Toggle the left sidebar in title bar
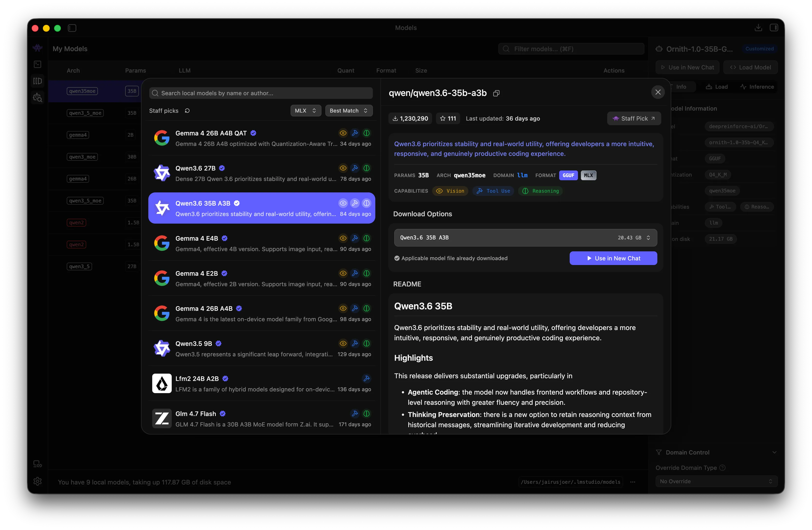The width and height of the screenshot is (812, 530). point(72,28)
